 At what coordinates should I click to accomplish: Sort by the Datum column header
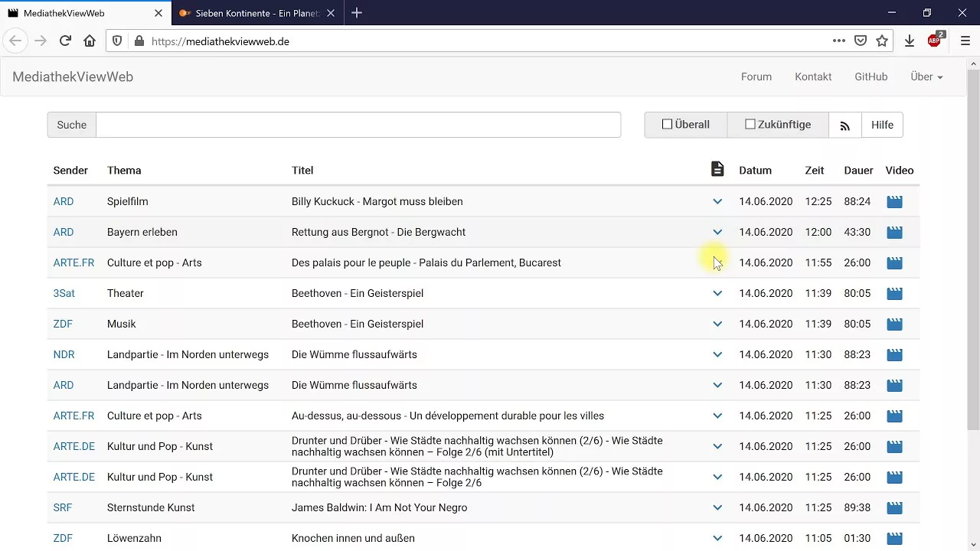755,171
